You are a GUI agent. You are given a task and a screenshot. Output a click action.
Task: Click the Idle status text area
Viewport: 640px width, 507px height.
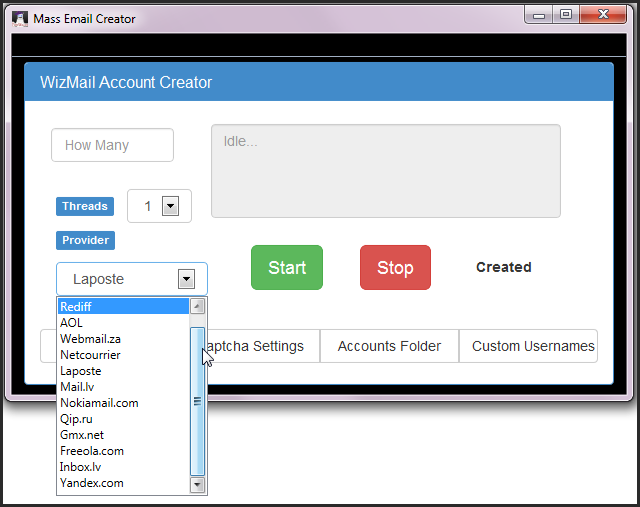point(386,171)
